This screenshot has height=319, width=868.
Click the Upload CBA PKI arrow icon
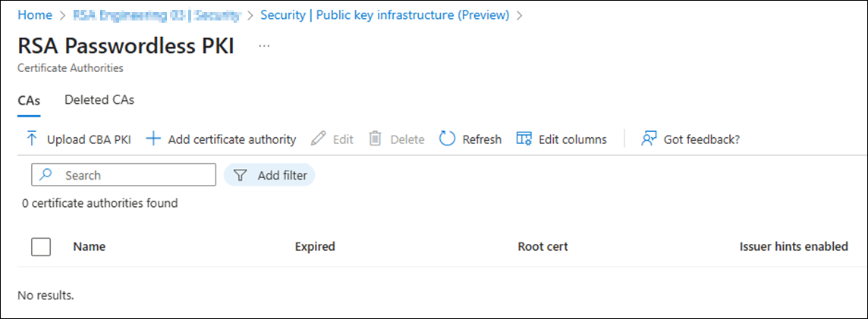coord(32,139)
